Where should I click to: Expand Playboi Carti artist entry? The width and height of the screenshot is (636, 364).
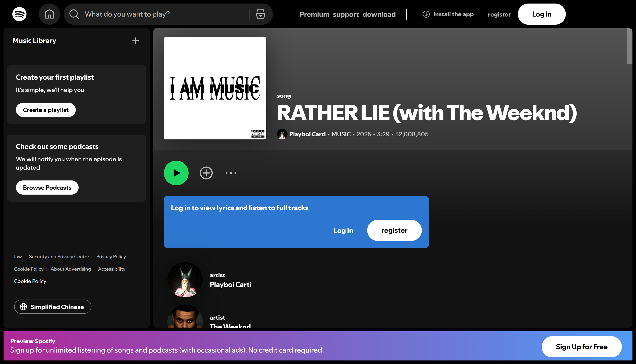click(x=230, y=284)
